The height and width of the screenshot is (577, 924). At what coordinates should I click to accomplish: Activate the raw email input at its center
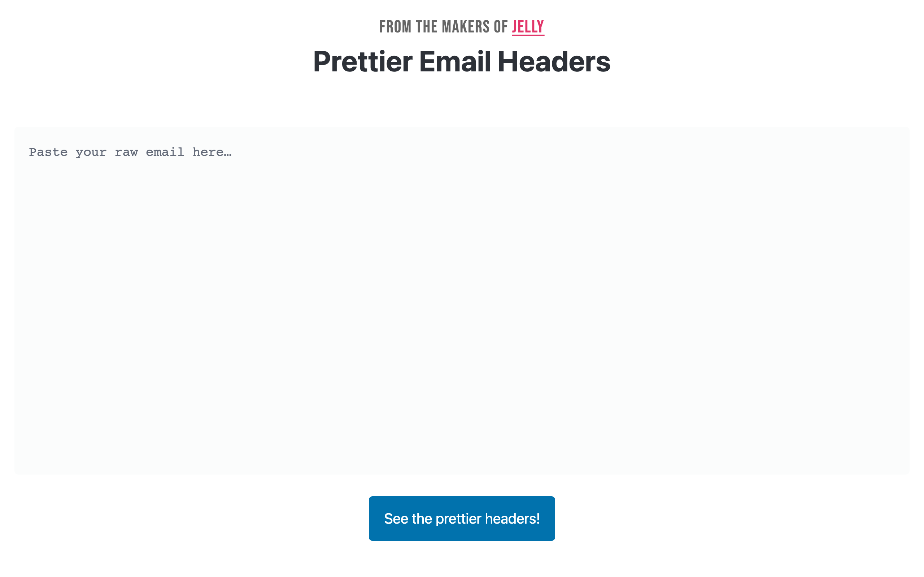(x=462, y=300)
